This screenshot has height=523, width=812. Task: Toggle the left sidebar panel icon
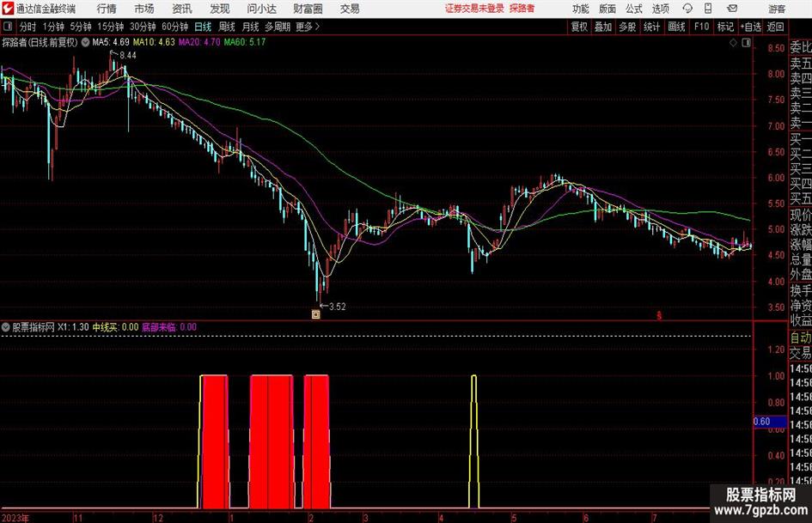[x=8, y=27]
